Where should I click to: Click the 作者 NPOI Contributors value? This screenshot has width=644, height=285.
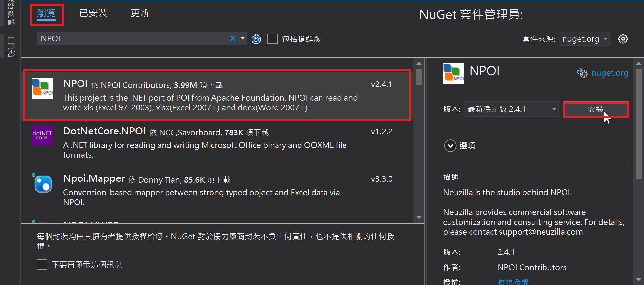point(532,267)
